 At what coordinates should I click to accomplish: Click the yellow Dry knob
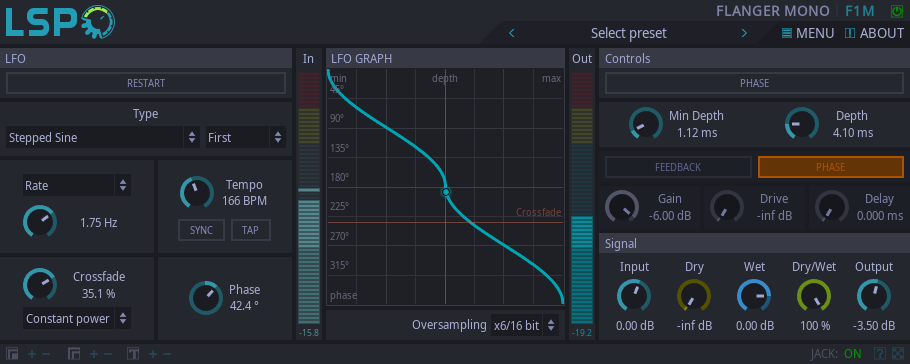tap(694, 295)
